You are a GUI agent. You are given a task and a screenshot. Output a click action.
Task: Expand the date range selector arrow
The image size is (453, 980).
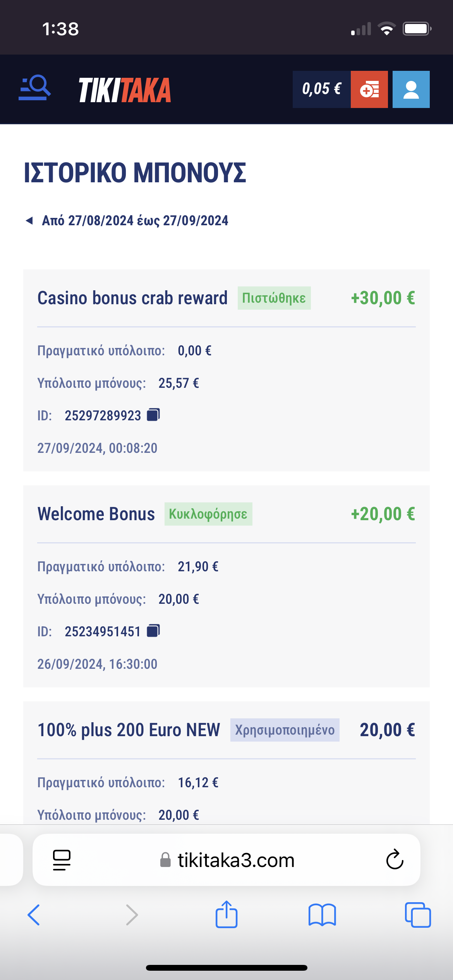pos(29,221)
